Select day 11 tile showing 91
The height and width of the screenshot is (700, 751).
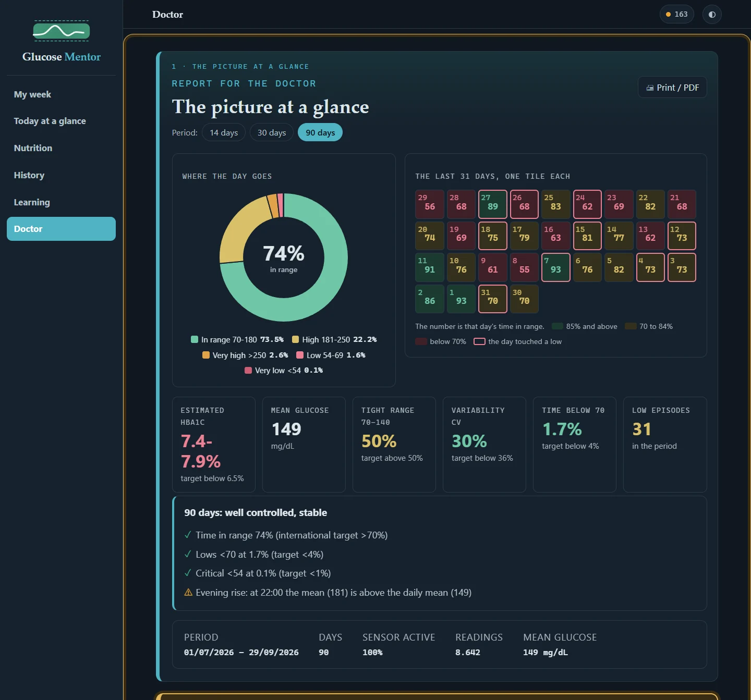[x=430, y=267]
